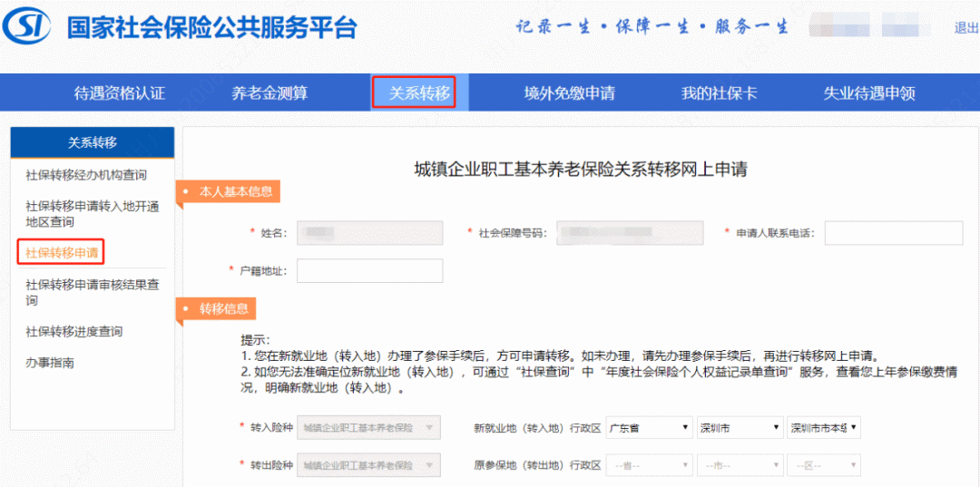This screenshot has height=487, width=980.
Task: Open the --区-- origin district dropdown
Action: click(824, 466)
